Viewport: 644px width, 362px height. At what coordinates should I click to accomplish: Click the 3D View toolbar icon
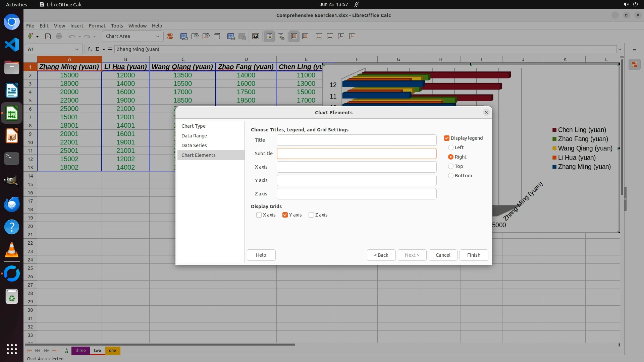click(x=217, y=36)
